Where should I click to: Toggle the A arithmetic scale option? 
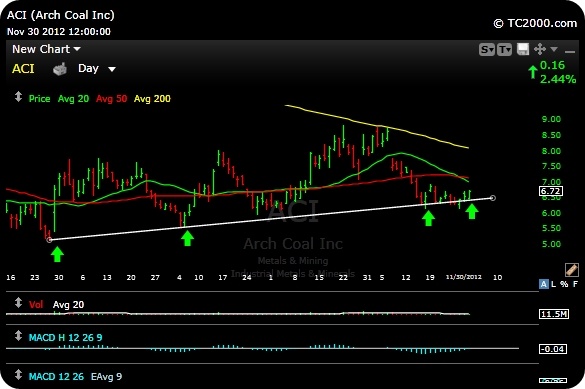[x=544, y=284]
